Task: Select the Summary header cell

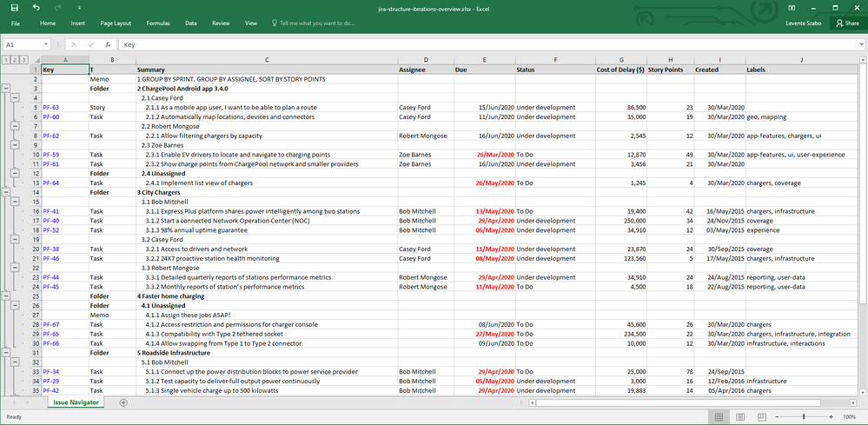Action: click(267, 70)
